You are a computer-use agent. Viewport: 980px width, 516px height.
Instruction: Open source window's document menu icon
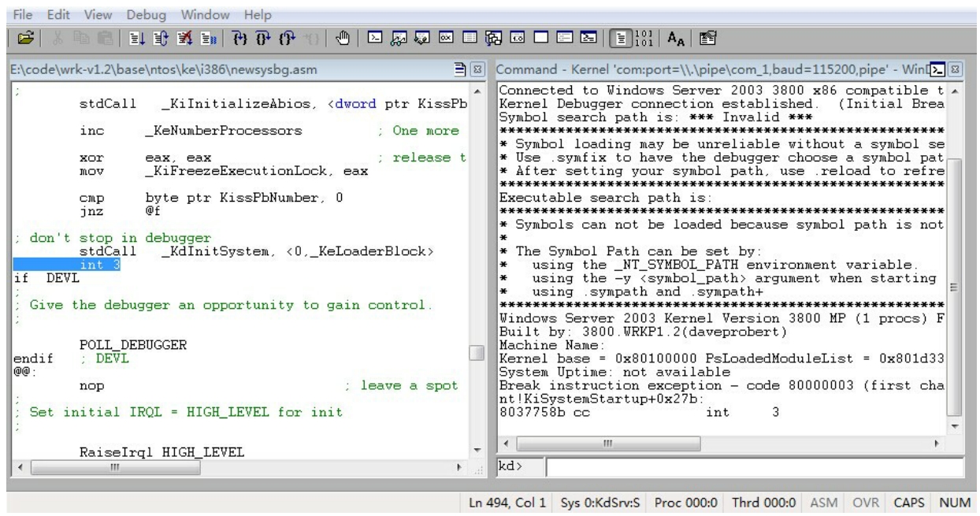tap(466, 72)
